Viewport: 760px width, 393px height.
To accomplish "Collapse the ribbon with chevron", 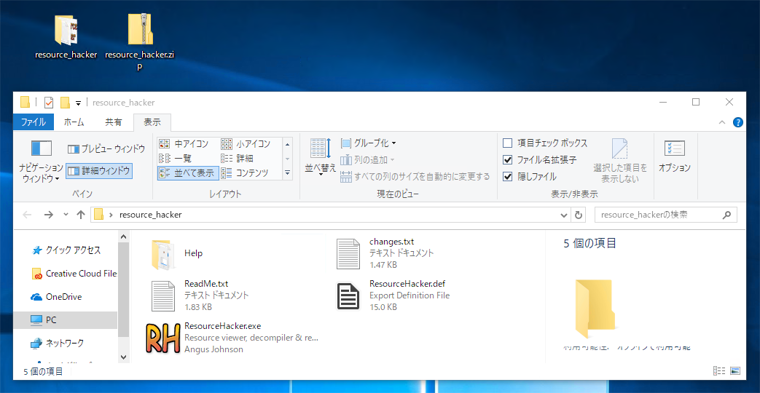I will pyautogui.click(x=722, y=122).
